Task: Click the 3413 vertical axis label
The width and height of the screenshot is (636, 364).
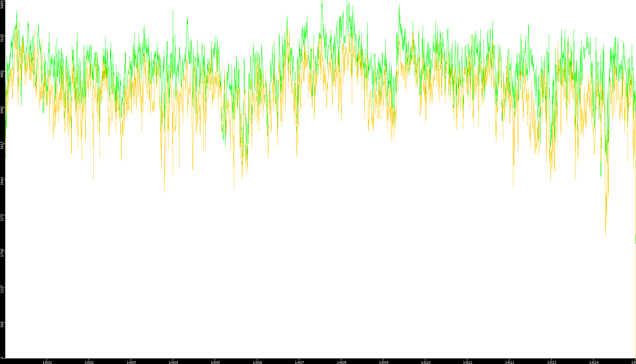Action: tap(2, 145)
